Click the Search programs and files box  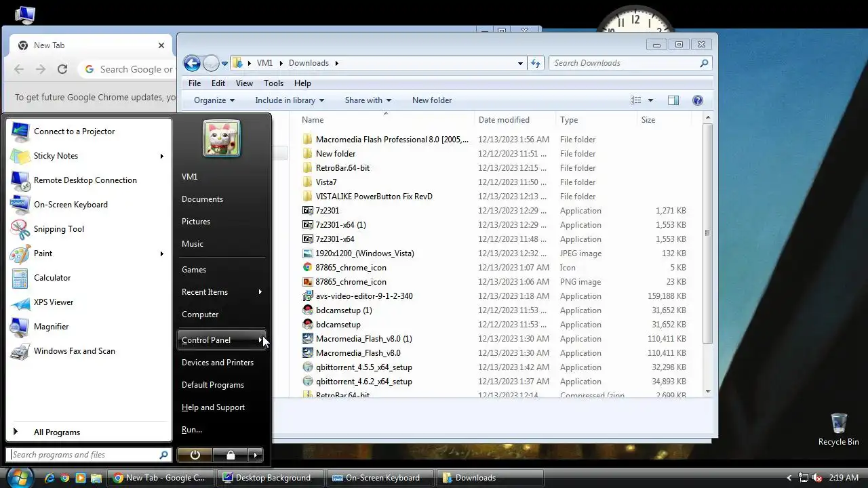(x=88, y=455)
